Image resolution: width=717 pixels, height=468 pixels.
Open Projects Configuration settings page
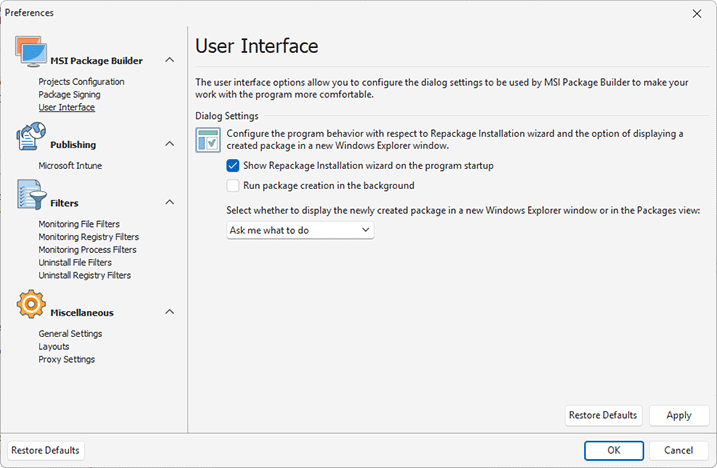coord(81,82)
